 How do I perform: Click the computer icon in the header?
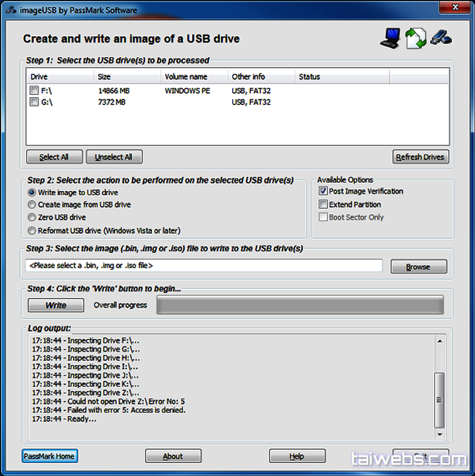click(x=390, y=38)
